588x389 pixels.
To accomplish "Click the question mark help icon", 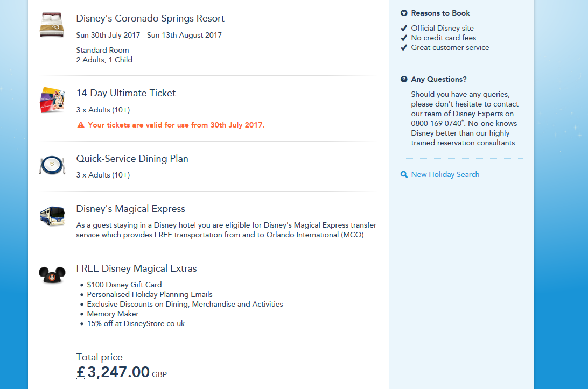I will pyautogui.click(x=404, y=80).
